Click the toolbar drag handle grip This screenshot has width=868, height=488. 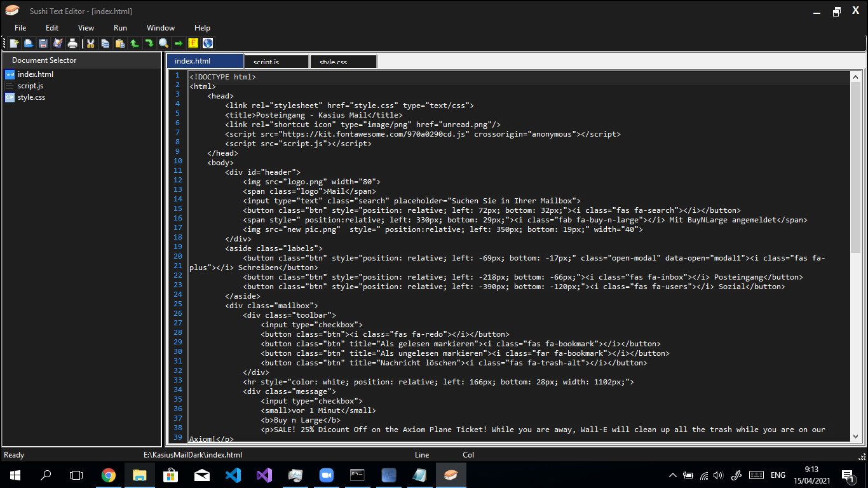click(x=5, y=43)
